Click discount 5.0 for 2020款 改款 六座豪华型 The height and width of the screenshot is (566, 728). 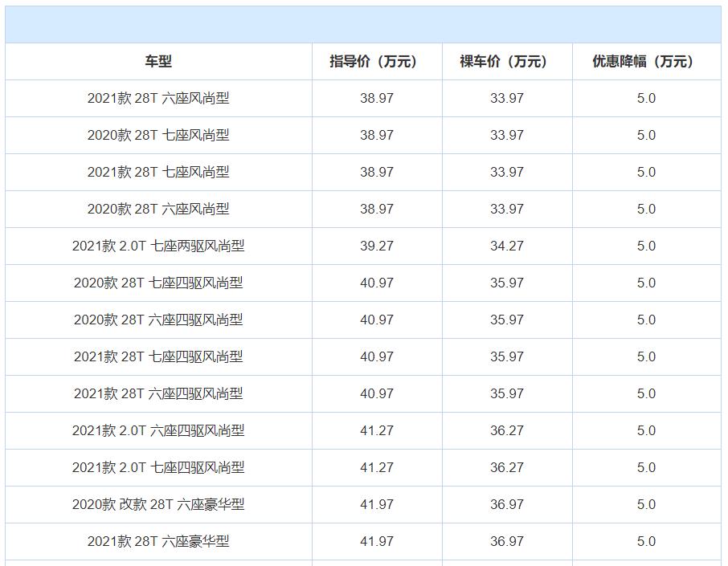646,504
